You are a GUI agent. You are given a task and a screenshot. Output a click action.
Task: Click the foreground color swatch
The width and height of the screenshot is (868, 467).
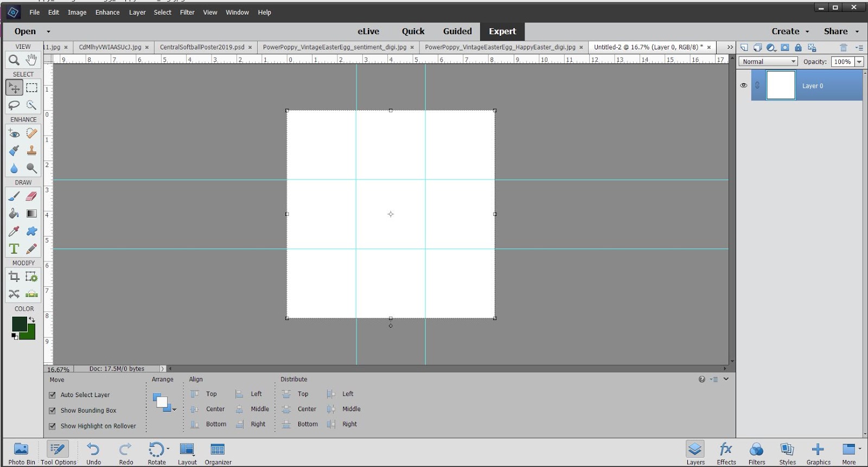pos(19,324)
